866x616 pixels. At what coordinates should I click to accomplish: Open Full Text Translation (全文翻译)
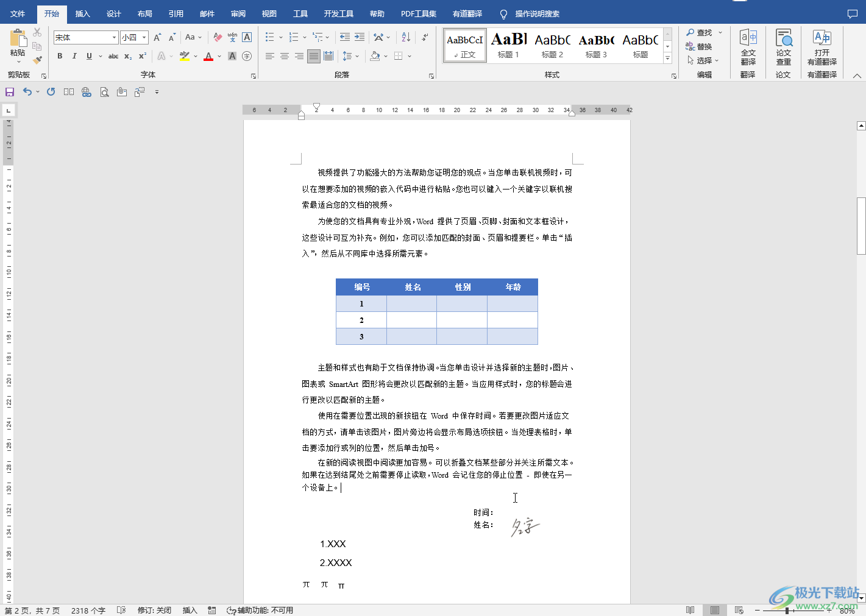[748, 48]
